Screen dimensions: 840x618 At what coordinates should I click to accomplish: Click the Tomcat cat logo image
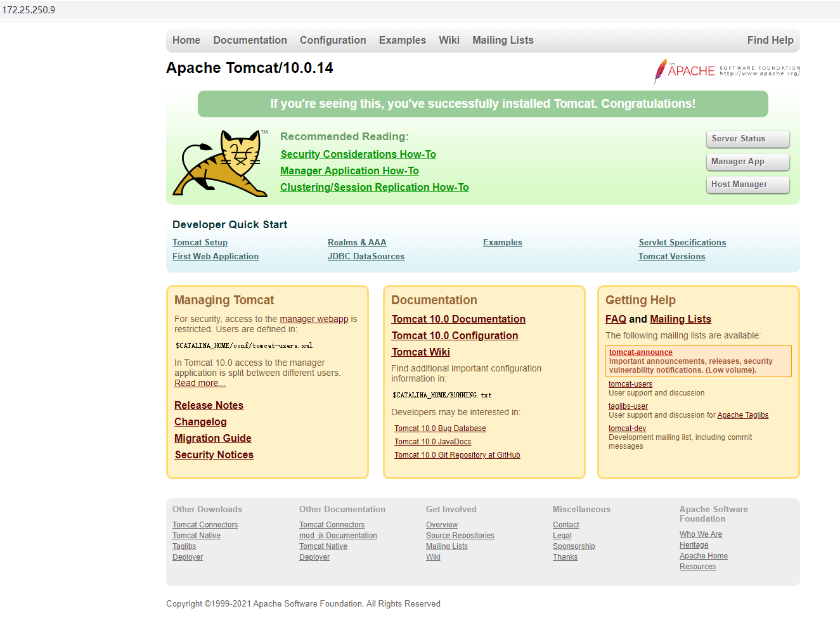(x=220, y=164)
